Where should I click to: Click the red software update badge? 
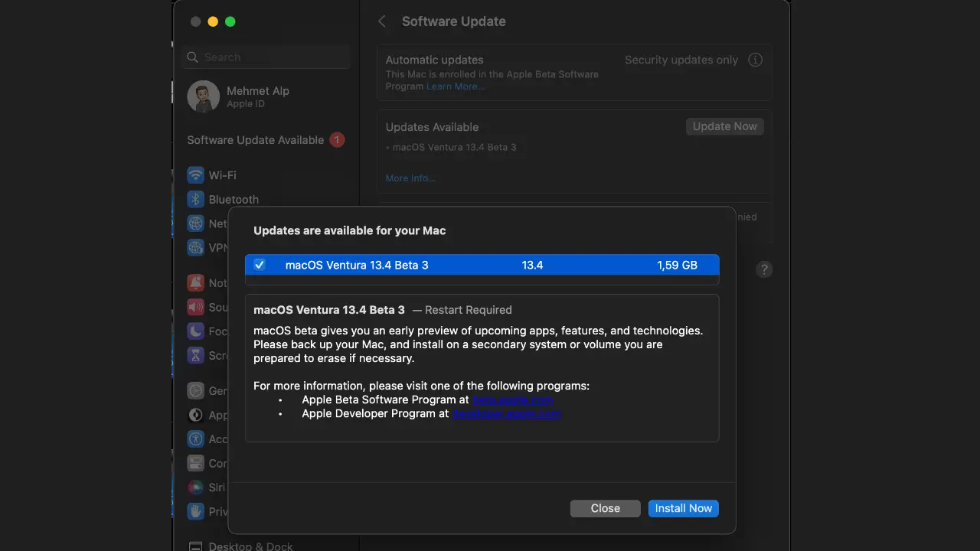click(x=337, y=140)
